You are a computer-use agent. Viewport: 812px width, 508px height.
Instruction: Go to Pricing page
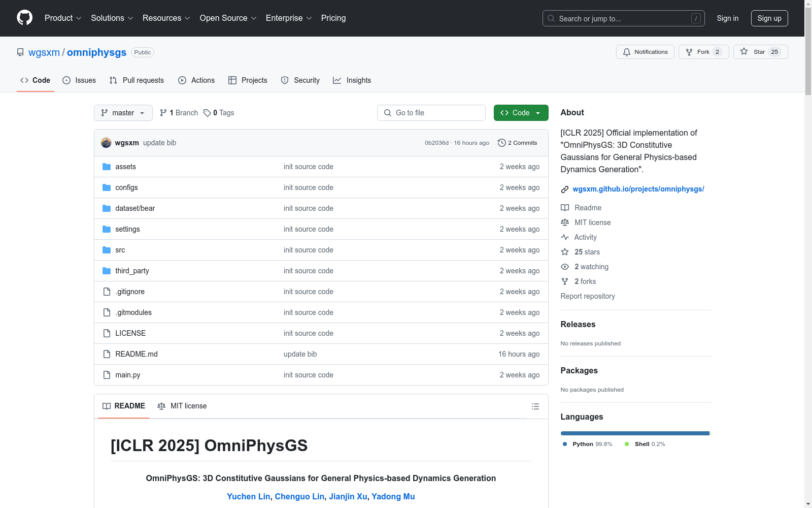click(x=333, y=18)
